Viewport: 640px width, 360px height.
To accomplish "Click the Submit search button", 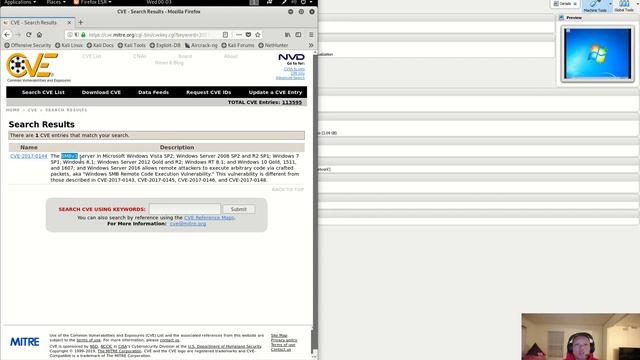I will (x=239, y=209).
